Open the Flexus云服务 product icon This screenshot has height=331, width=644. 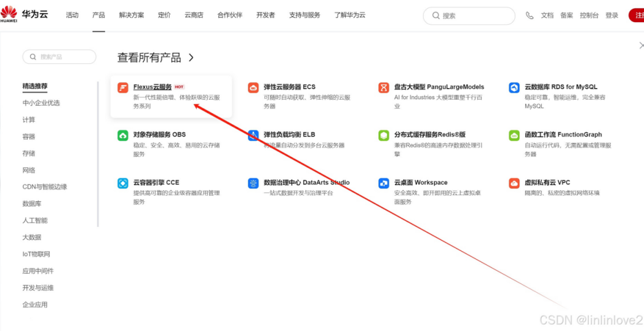123,87
